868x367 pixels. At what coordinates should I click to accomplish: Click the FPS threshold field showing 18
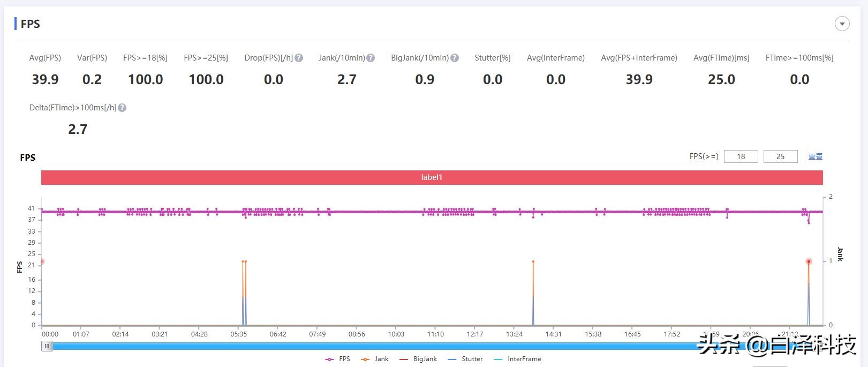pos(741,156)
